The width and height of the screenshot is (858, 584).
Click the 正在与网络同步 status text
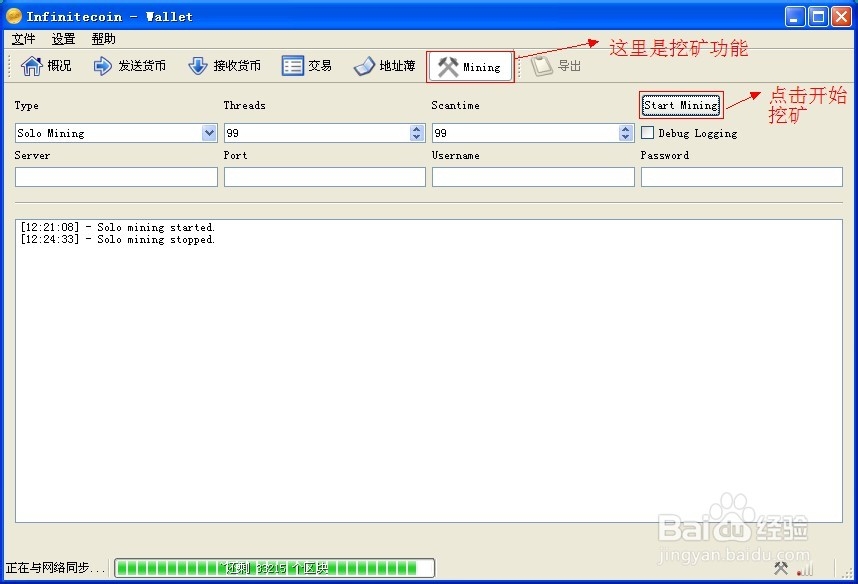click(55, 568)
